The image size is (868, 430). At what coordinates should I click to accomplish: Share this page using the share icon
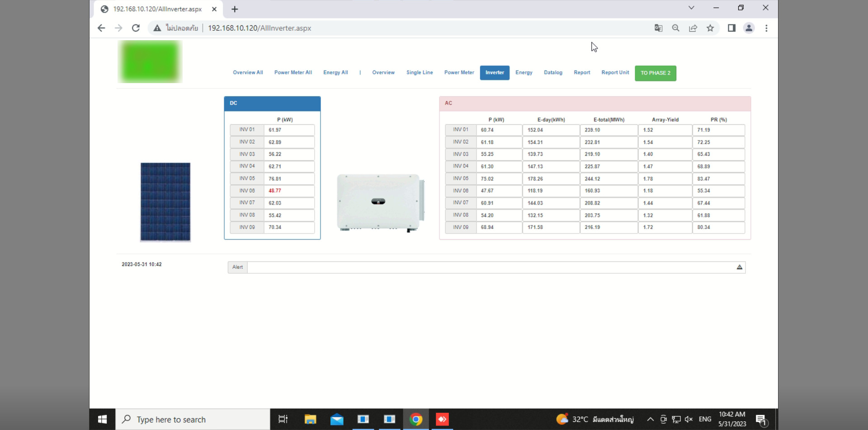coord(693,28)
